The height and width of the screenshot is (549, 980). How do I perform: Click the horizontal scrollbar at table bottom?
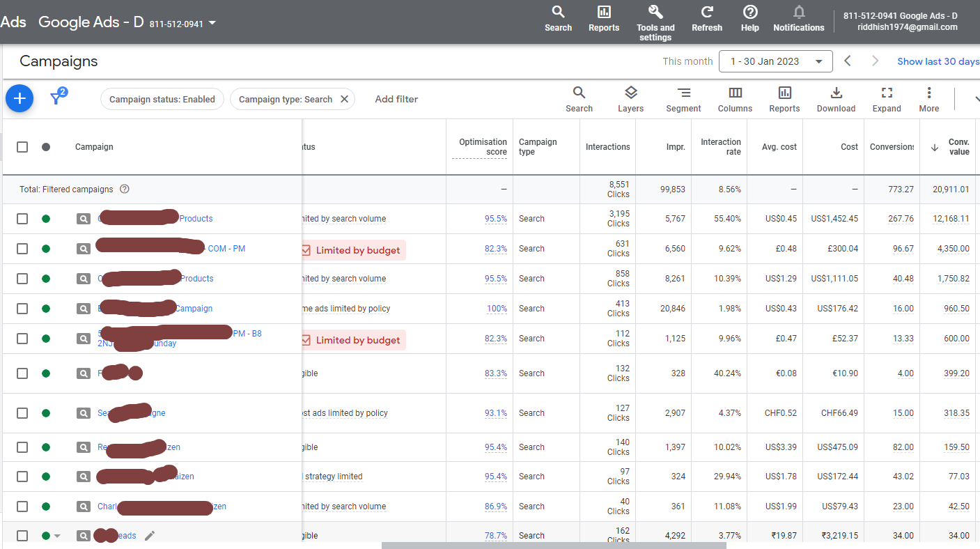click(553, 546)
